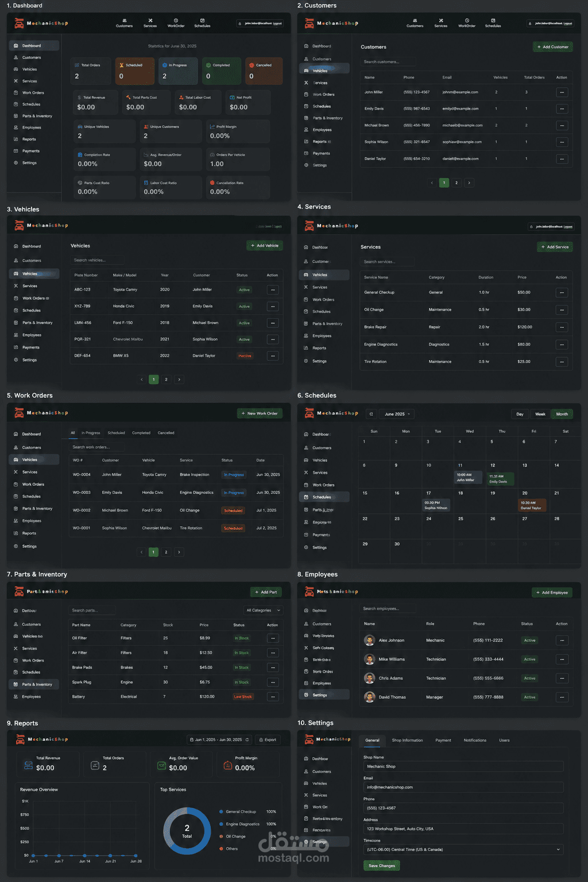
Task: Click Add Part button
Action: click(266, 592)
